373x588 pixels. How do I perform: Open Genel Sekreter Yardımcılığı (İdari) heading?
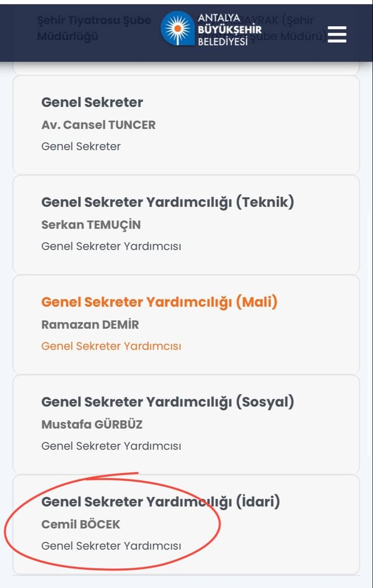pyautogui.click(x=160, y=501)
